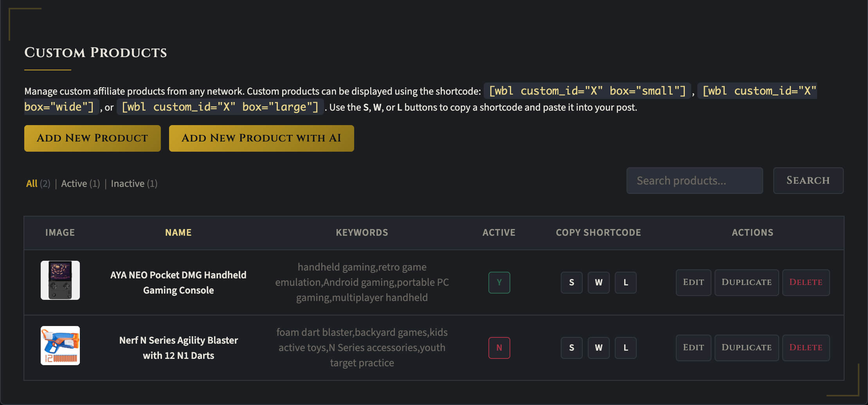Image resolution: width=868 pixels, height=405 pixels.
Task: Copy small shortcode for Nerf Blaster
Action: (x=571, y=348)
